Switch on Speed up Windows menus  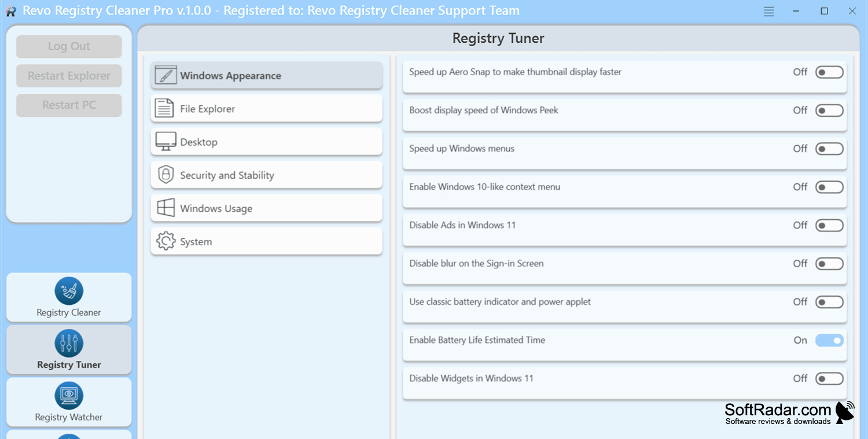829,149
